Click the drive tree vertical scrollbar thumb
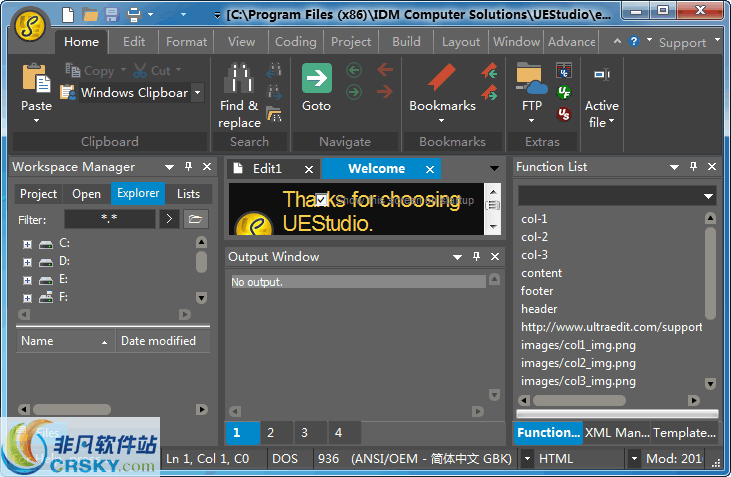The width and height of the screenshot is (731, 477). click(x=201, y=262)
